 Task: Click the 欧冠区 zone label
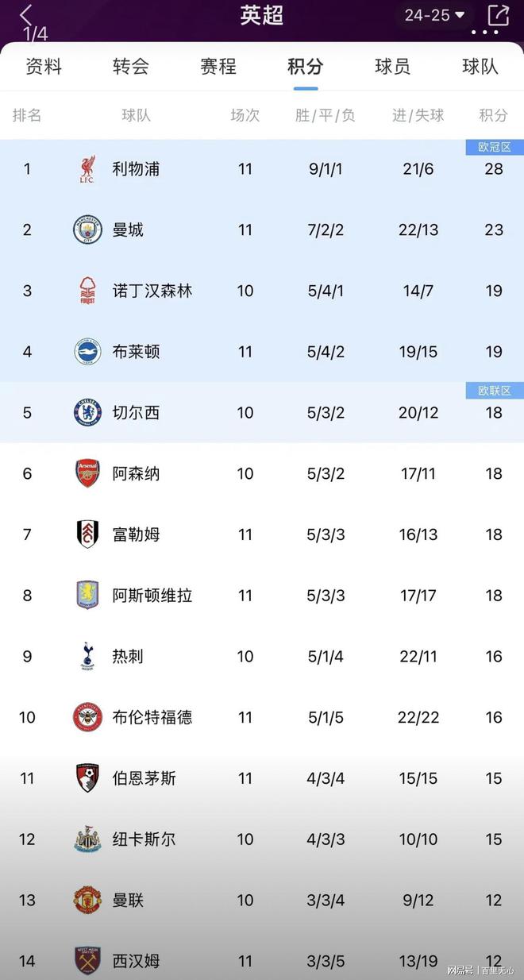point(495,146)
